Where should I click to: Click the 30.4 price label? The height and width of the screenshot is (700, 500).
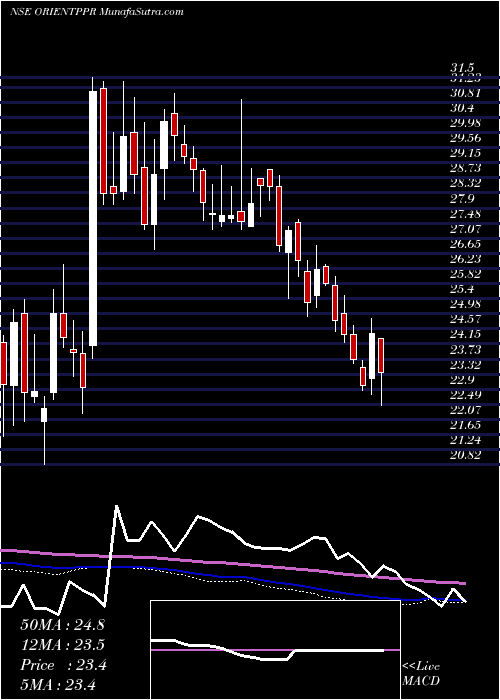tap(462, 108)
